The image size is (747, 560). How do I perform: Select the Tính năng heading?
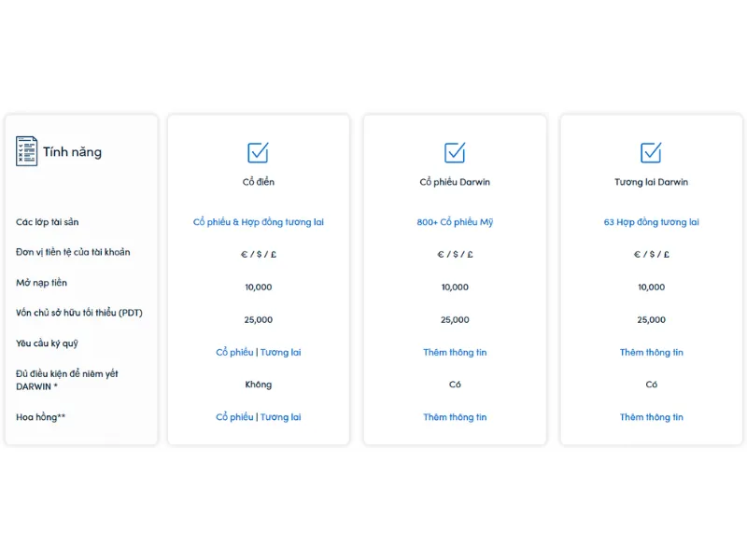pyautogui.click(x=73, y=152)
